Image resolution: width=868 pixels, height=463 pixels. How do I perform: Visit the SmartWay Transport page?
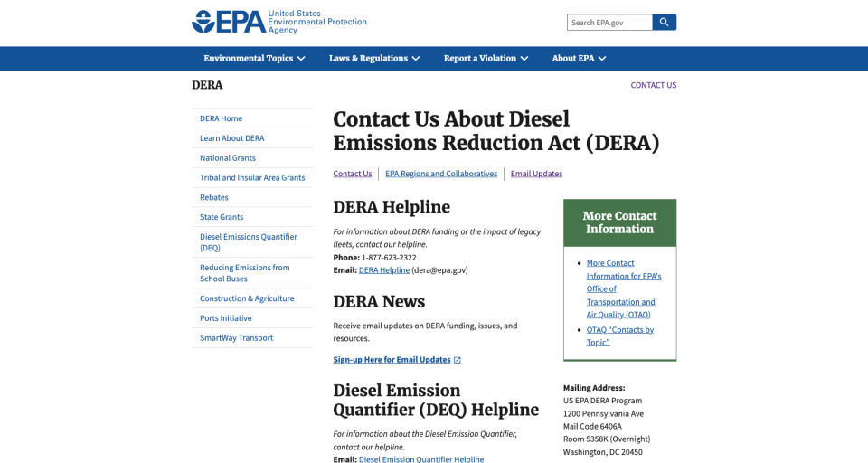click(236, 338)
